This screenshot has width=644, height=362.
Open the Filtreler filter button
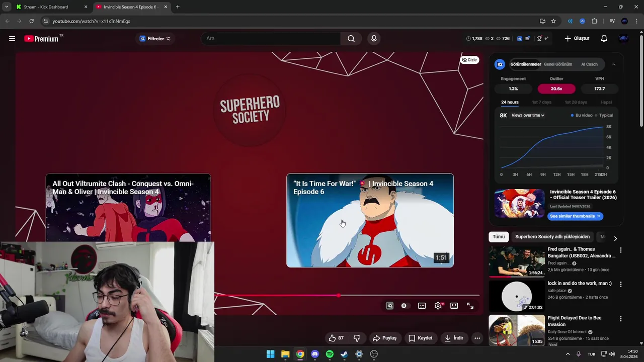point(155,39)
